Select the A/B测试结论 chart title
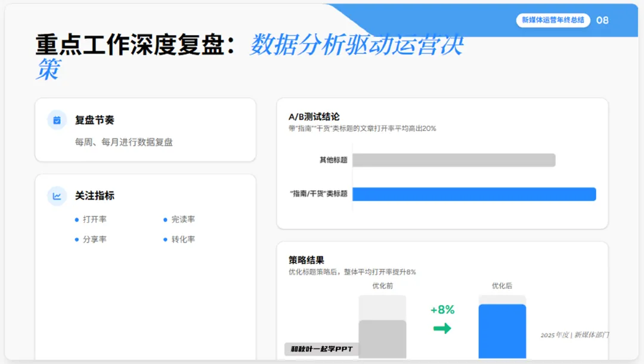 pos(314,117)
